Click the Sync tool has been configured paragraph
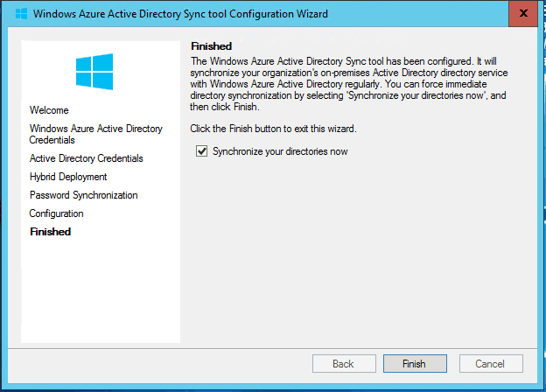 (348, 84)
